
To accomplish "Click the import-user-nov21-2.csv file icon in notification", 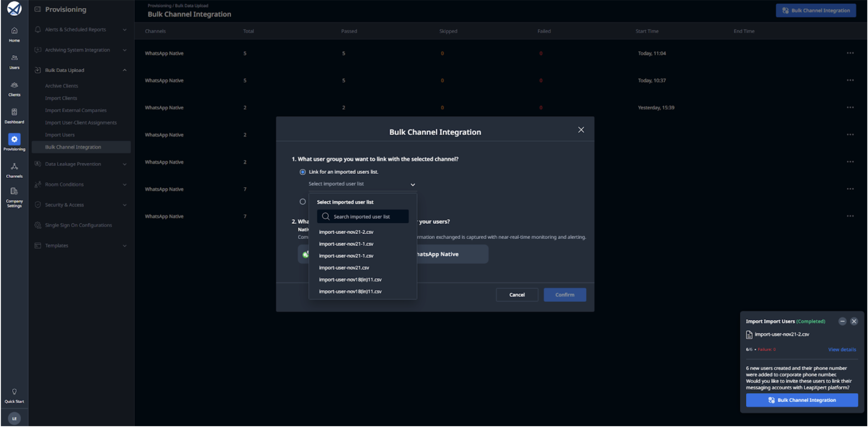I will point(749,335).
